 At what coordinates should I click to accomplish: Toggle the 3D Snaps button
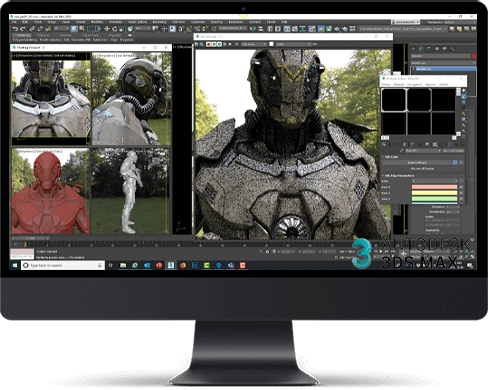[x=181, y=29]
